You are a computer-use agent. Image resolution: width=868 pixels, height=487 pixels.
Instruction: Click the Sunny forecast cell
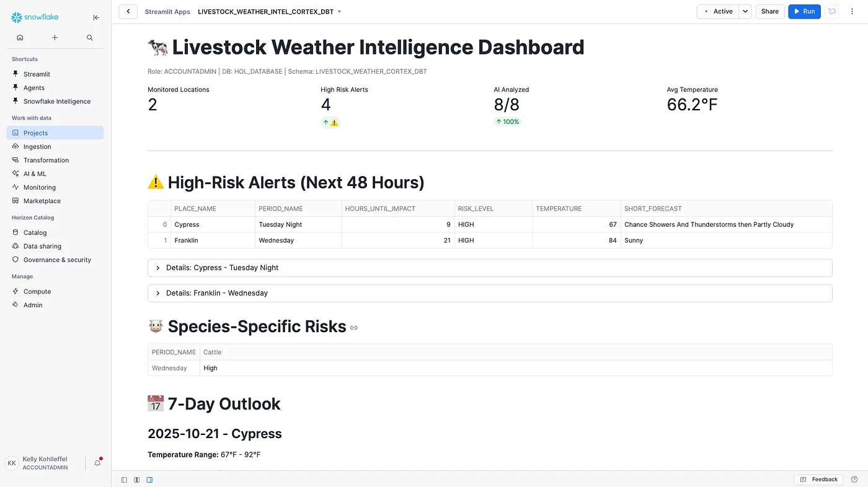(726, 240)
